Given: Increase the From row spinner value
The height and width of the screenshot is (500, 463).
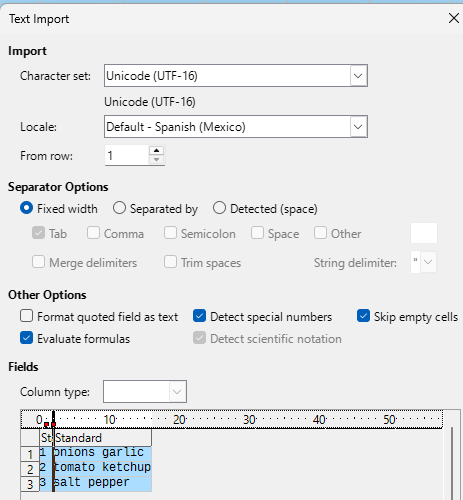Looking at the screenshot, I should point(156,150).
